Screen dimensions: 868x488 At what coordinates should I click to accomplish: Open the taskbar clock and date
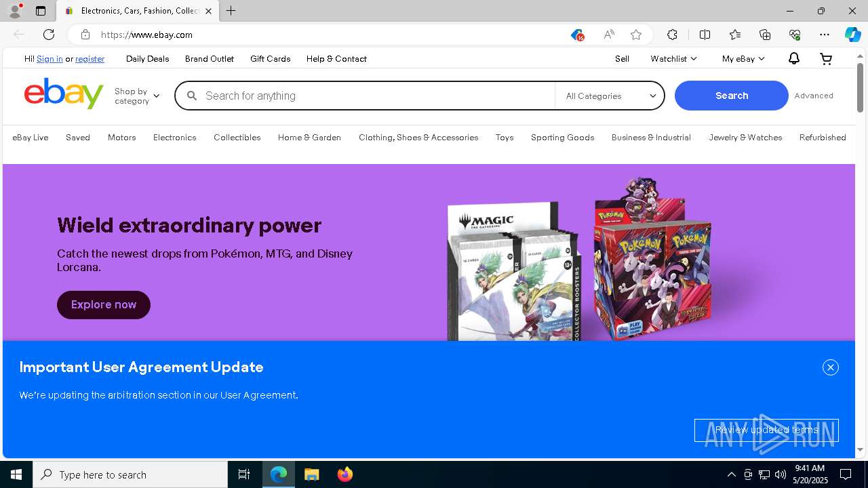point(810,474)
